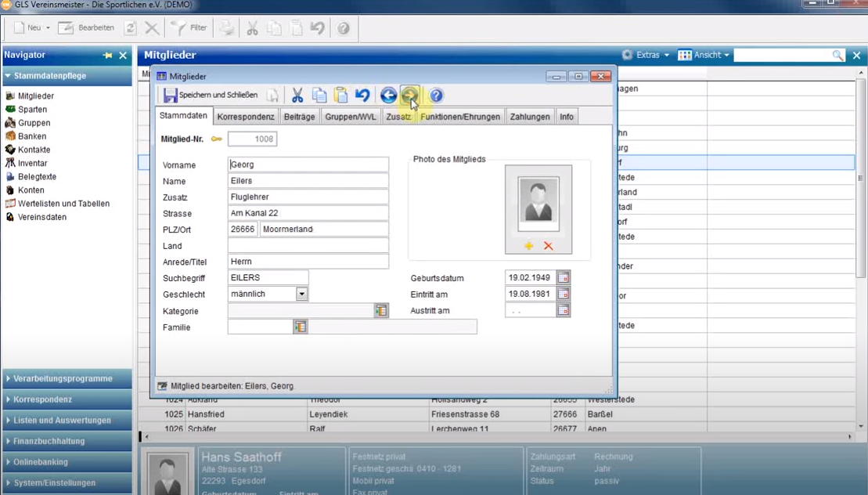Screen dimensions: 868x495
Task: Click the scissors cut icon in main toolbar
Action: click(x=253, y=27)
